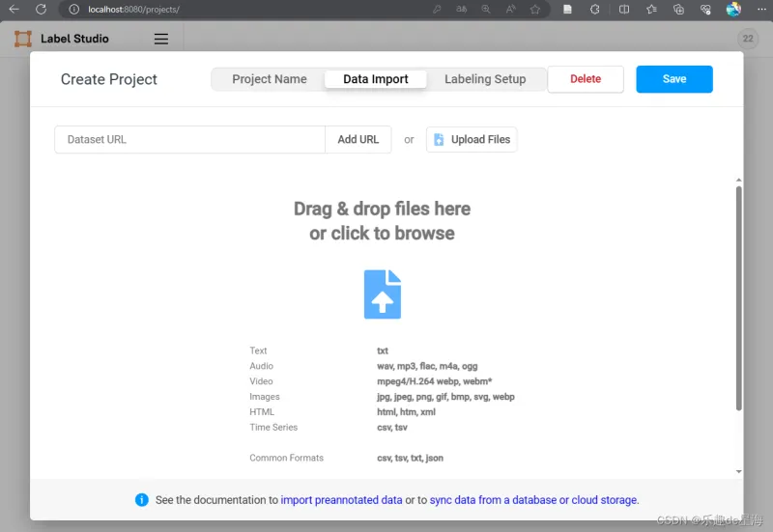
Task: Open the user avatar labeled 22
Action: (747, 40)
